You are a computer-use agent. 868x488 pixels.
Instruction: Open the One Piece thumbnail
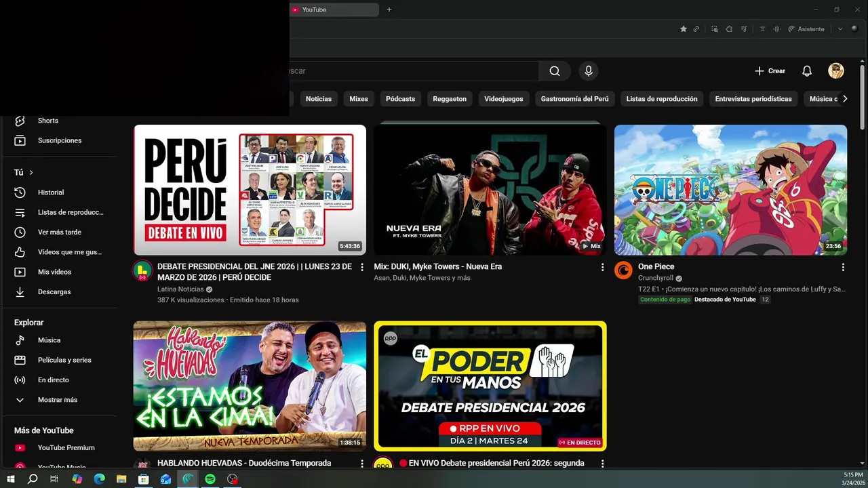point(730,190)
